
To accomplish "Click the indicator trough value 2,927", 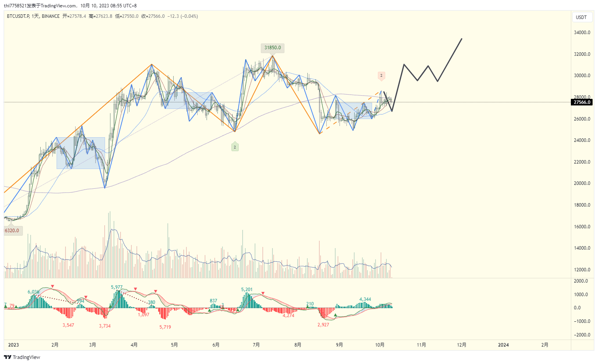I will [323, 325].
